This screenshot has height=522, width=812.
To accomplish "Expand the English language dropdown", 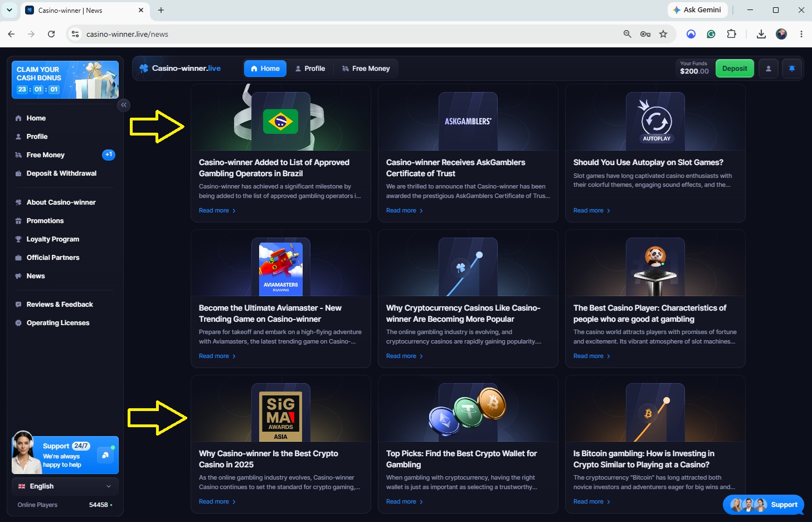I will pyautogui.click(x=65, y=486).
